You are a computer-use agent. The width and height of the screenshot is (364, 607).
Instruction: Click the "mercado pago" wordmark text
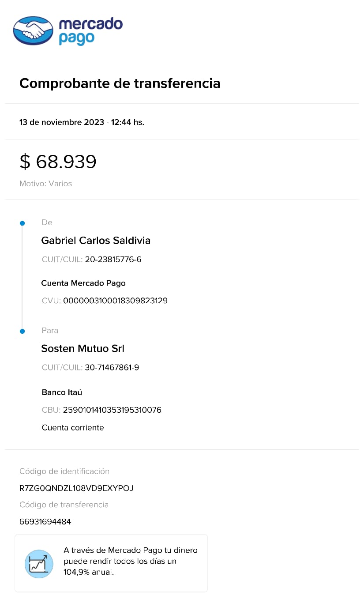coord(90,30)
